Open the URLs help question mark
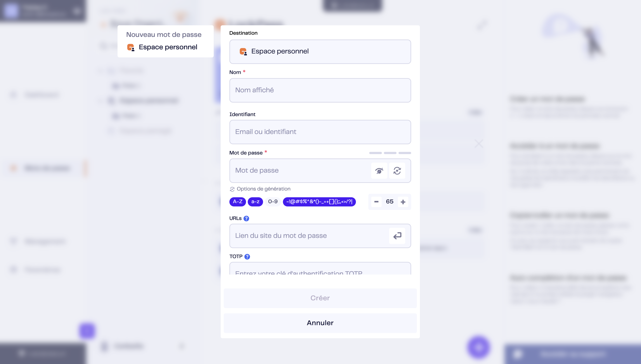Screen dimensions: 641x364 point(246,218)
